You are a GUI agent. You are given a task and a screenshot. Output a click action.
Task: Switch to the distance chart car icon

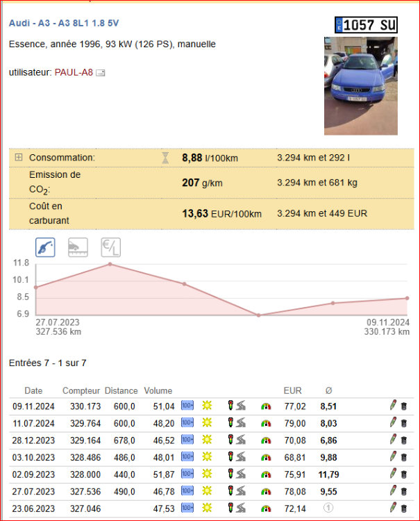pos(78,247)
